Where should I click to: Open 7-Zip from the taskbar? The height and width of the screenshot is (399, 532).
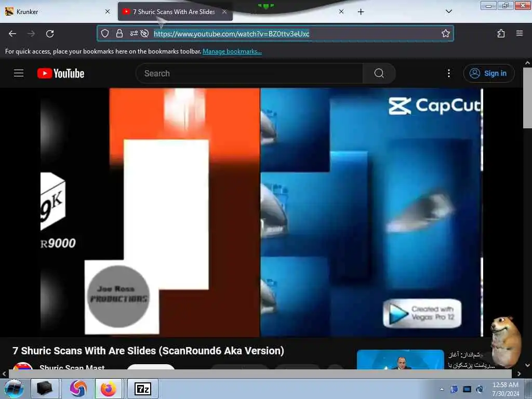pyautogui.click(x=143, y=389)
